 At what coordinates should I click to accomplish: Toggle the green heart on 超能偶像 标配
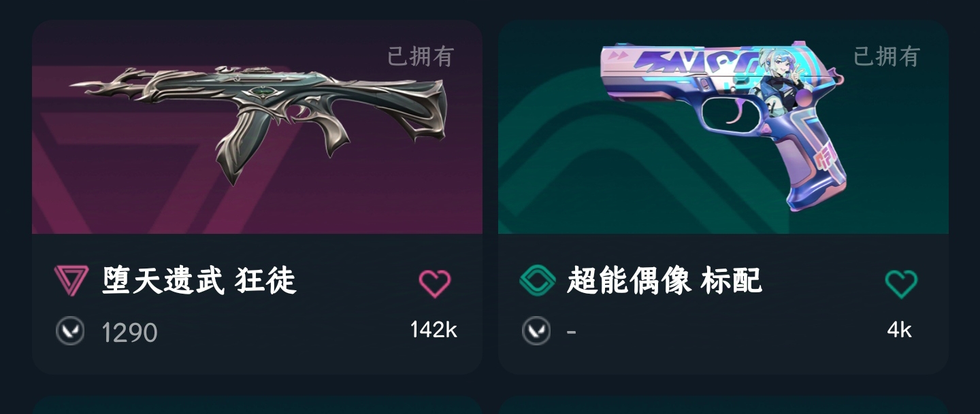(901, 283)
